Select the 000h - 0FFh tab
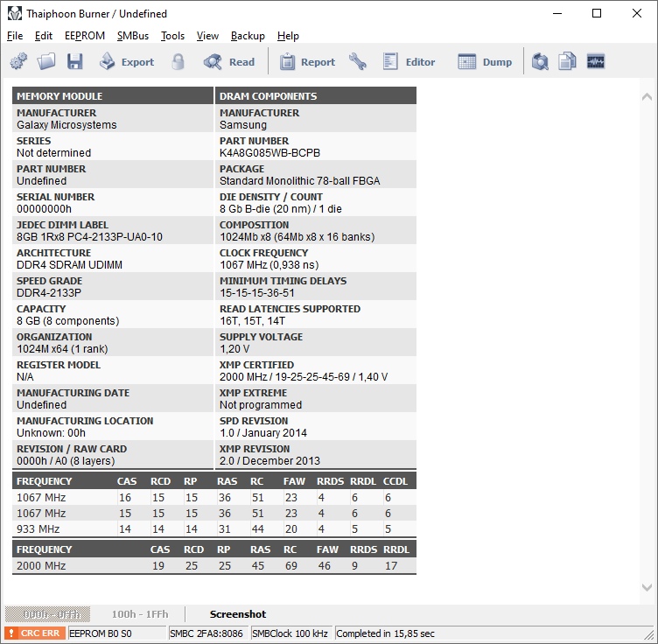The width and height of the screenshot is (658, 644). point(47,613)
